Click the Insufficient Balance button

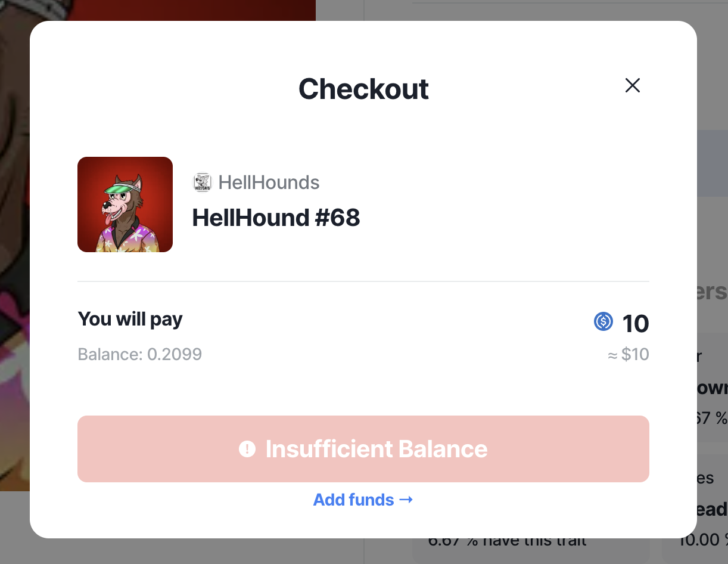coord(363,449)
